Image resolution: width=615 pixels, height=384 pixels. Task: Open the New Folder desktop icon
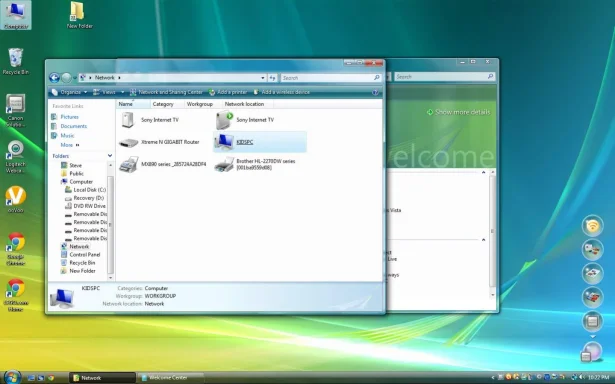[80, 15]
